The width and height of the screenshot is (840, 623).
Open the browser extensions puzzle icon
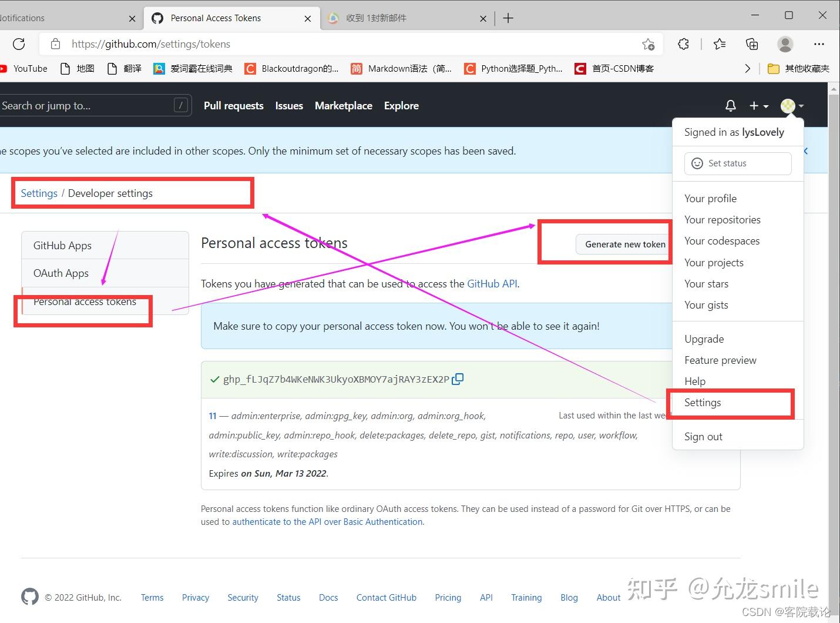pyautogui.click(x=683, y=44)
